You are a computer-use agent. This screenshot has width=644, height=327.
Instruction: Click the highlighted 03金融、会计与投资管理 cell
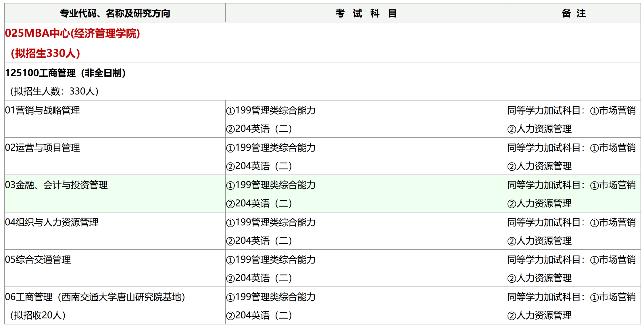coord(56,185)
